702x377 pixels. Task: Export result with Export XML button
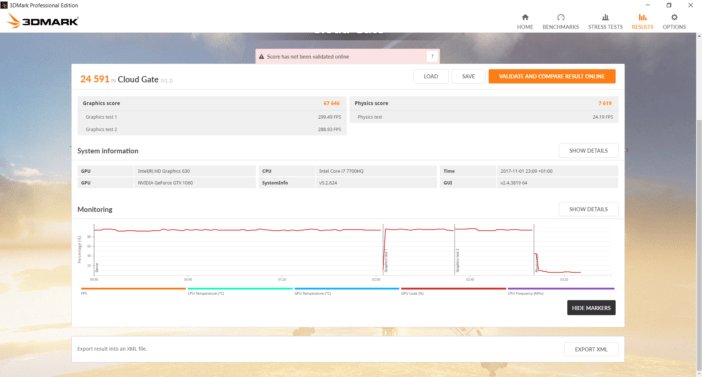[x=591, y=349]
